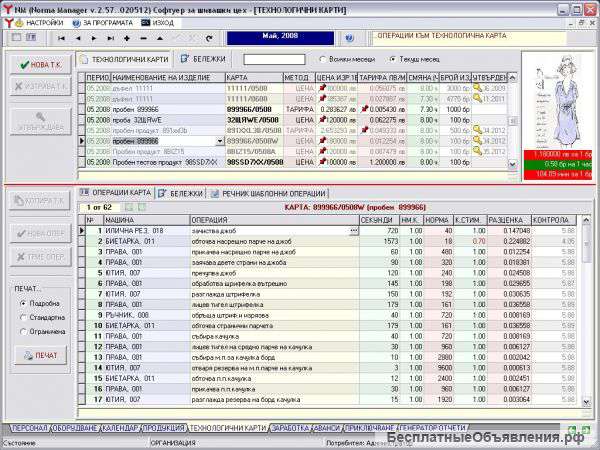Click key icon in 88IZ15/0508A row
600x450 pixels.
click(x=477, y=151)
